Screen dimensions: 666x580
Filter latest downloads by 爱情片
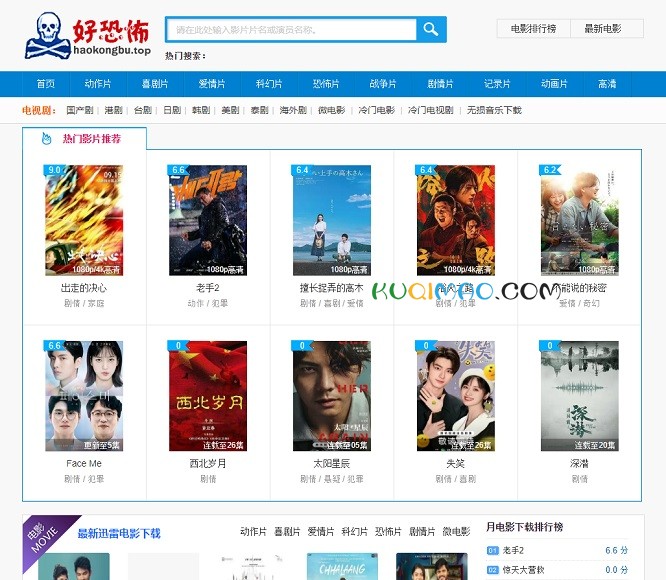pyautogui.click(x=321, y=531)
